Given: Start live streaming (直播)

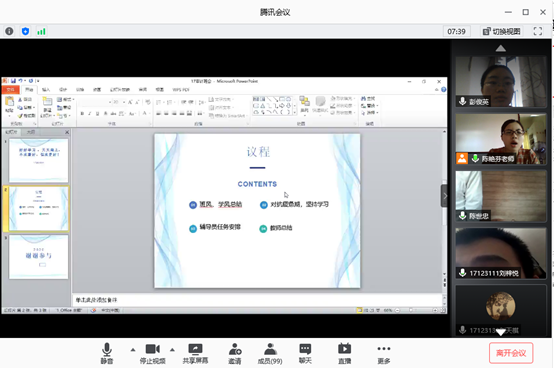Looking at the screenshot, I should point(344,354).
